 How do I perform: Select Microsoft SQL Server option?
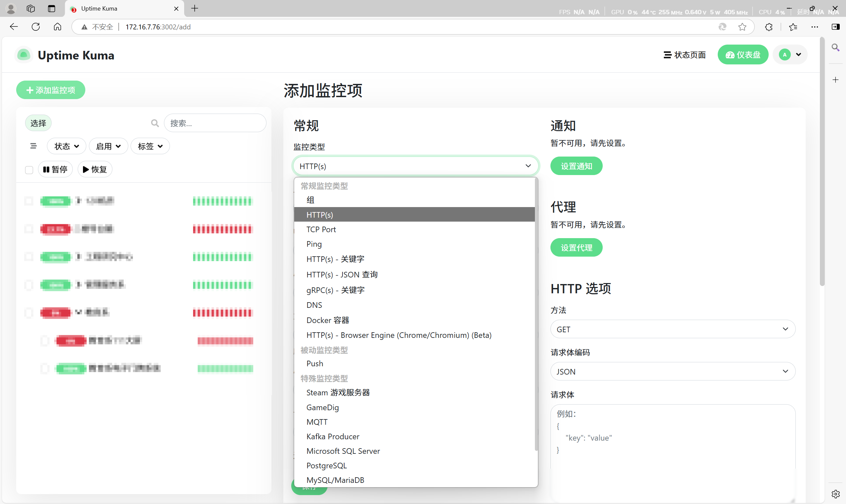coord(414,451)
